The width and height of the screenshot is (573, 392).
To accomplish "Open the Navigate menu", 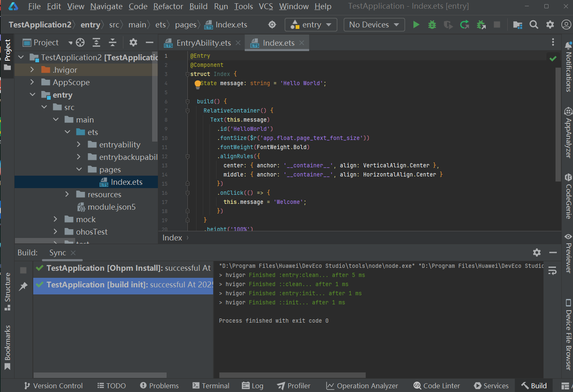I will coord(106,6).
